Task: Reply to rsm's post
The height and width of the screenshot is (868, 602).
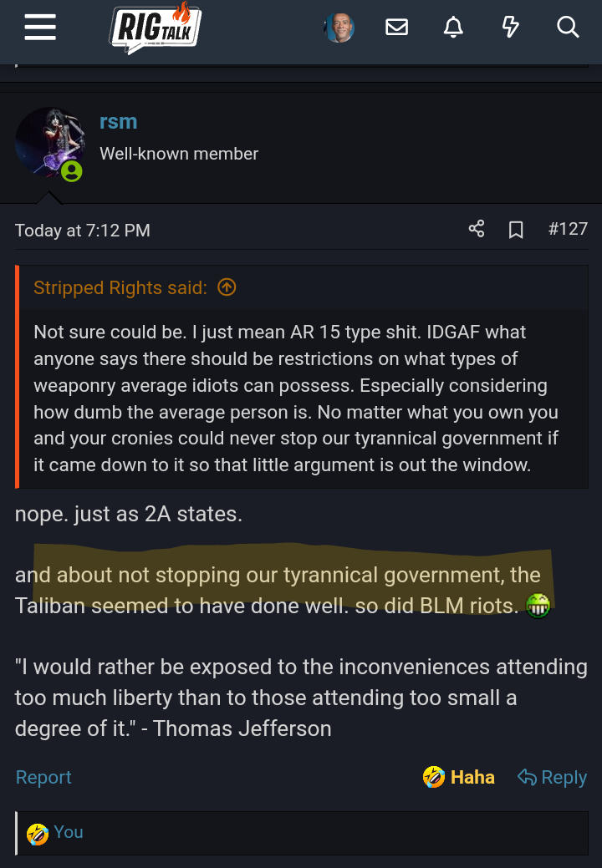Action: click(553, 778)
